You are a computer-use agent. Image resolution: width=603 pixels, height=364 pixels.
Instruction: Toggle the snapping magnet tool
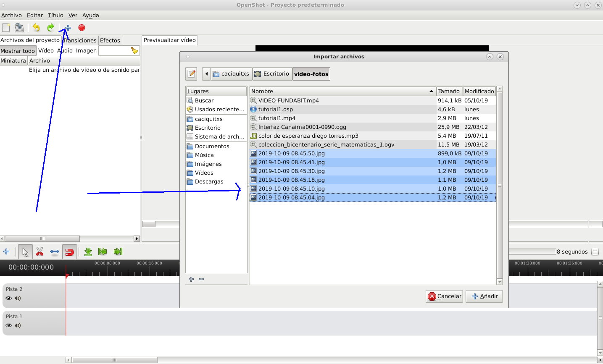(70, 252)
